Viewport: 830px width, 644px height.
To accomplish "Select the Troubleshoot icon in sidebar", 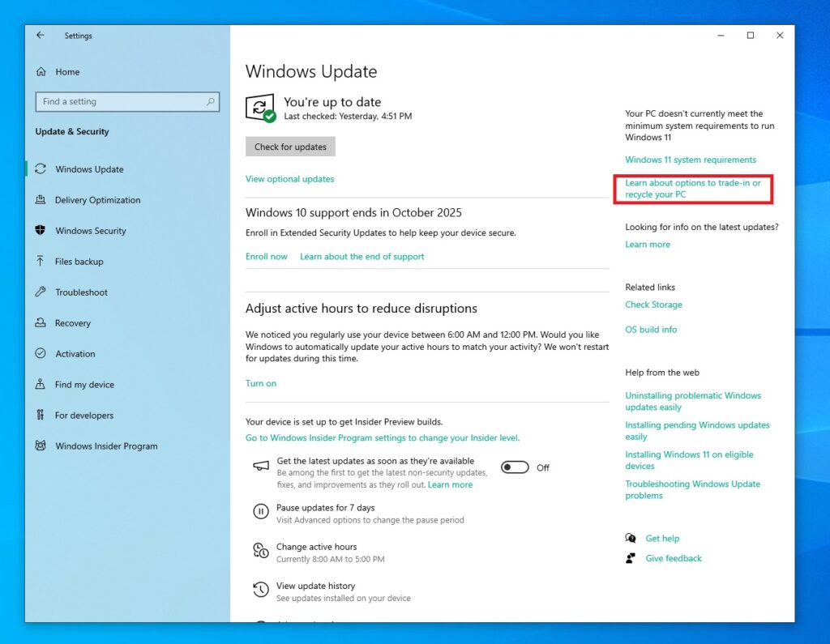I will [x=42, y=292].
